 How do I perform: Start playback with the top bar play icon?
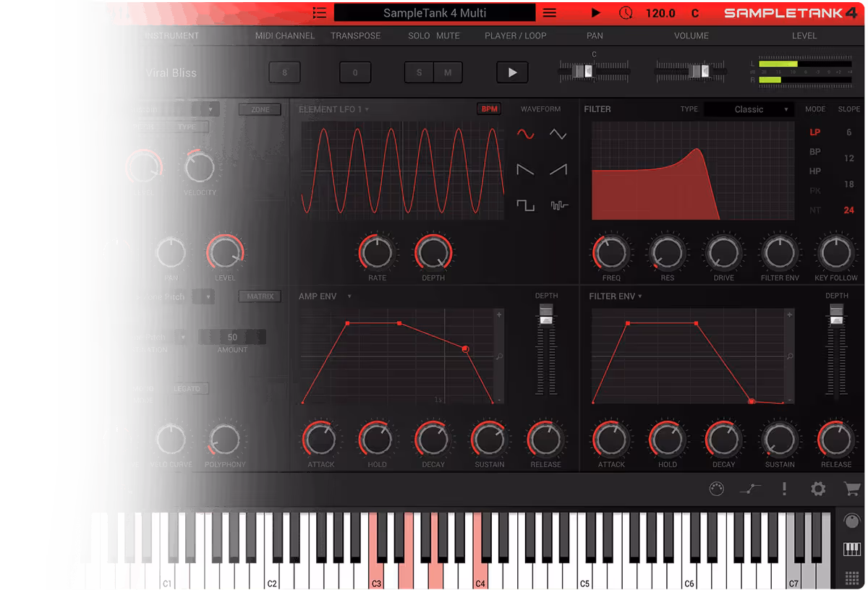click(596, 13)
